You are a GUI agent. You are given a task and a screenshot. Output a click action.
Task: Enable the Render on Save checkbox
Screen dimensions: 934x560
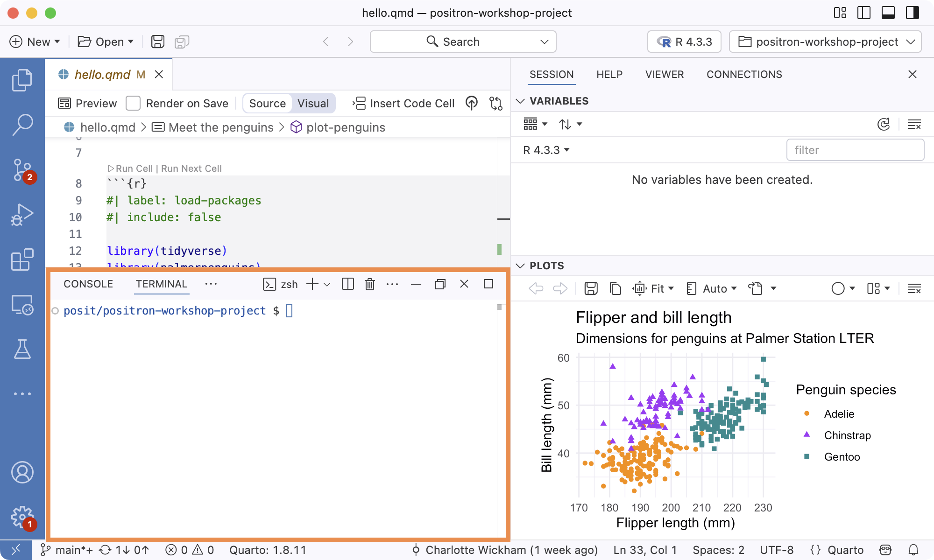133,103
